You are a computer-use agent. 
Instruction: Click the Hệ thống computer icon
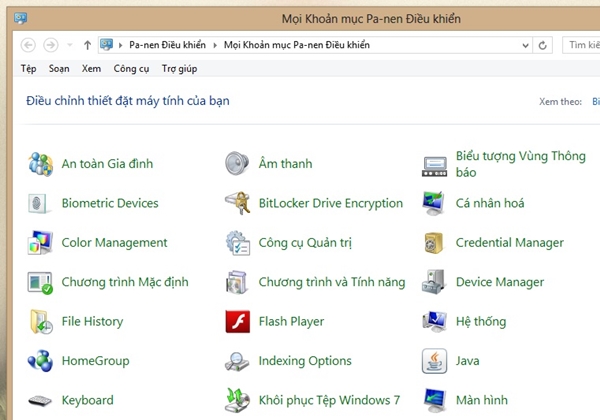[x=434, y=321]
